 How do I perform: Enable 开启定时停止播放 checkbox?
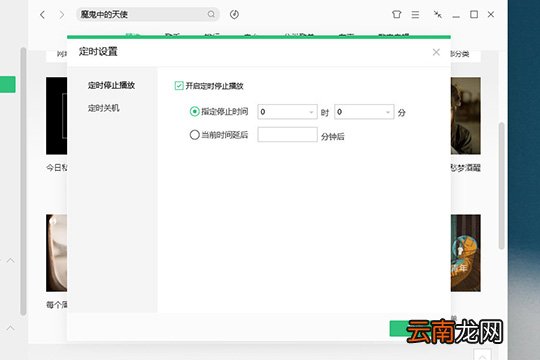tap(179, 85)
